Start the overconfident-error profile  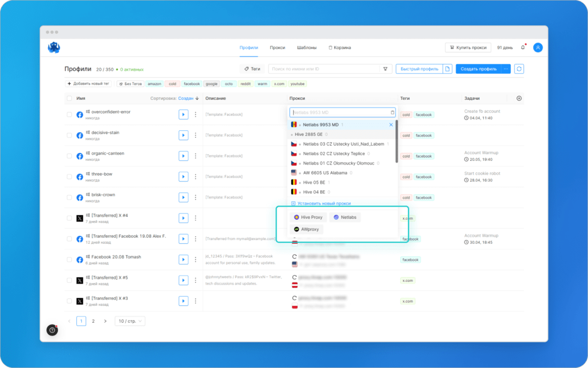coord(183,114)
